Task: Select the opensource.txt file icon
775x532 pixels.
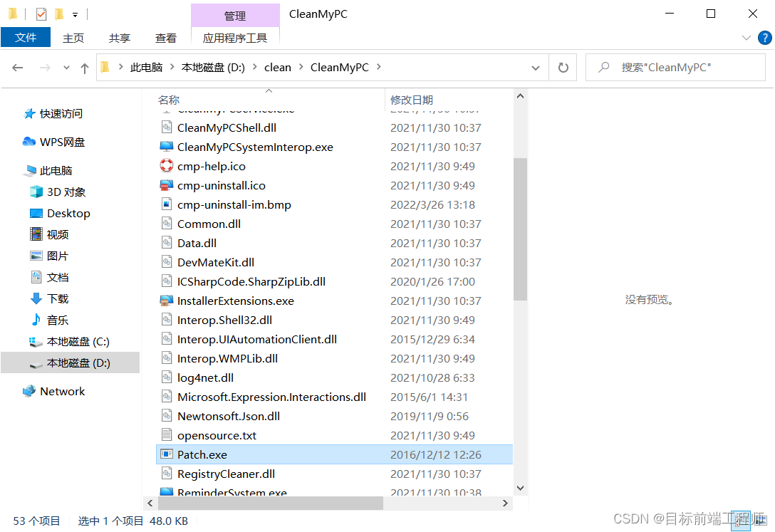Action: point(167,435)
